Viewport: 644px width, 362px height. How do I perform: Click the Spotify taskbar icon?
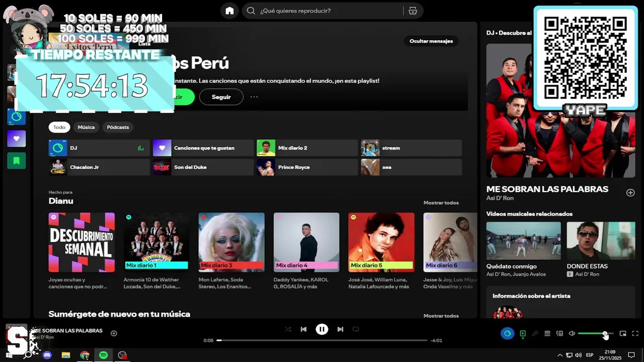click(103, 355)
